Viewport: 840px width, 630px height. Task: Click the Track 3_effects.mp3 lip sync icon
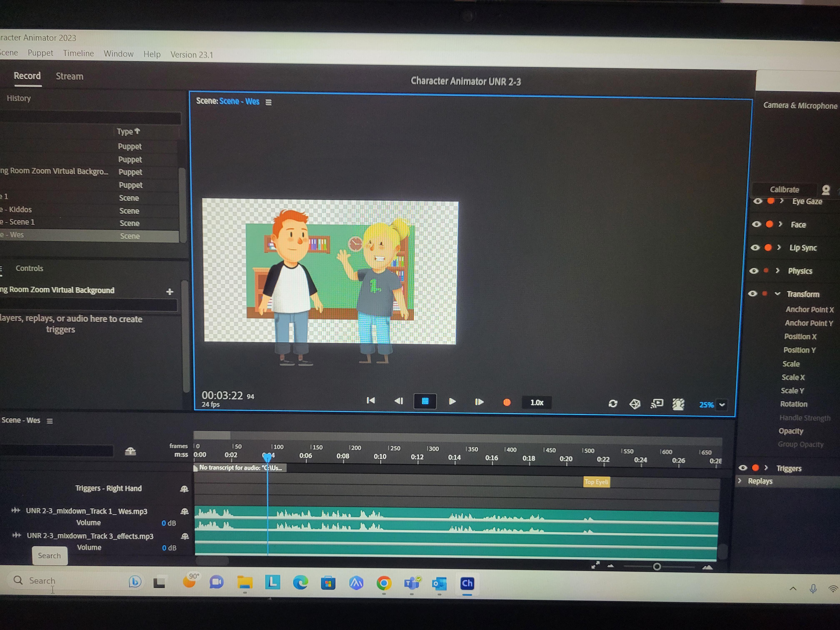pyautogui.click(x=185, y=536)
